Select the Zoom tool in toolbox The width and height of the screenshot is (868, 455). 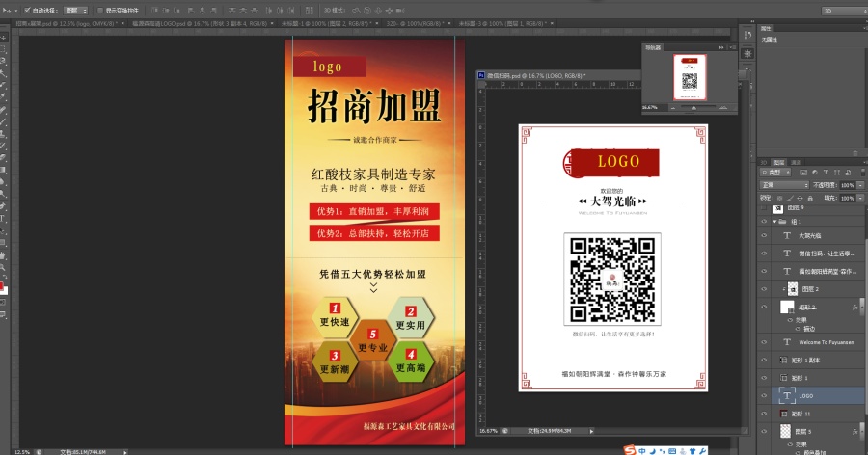pyautogui.click(x=3, y=267)
